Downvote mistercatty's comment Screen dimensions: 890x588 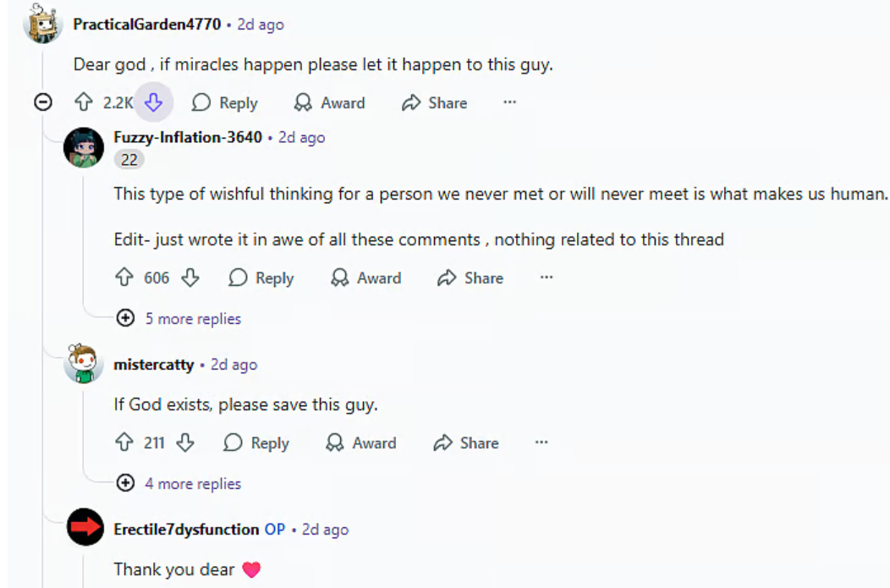click(185, 442)
